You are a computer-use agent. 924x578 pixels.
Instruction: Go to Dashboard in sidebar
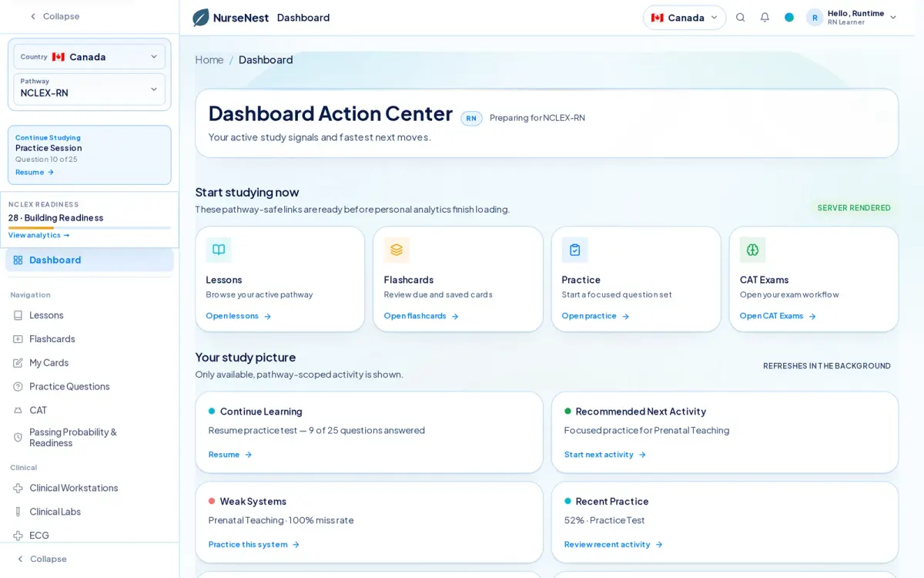(89, 260)
